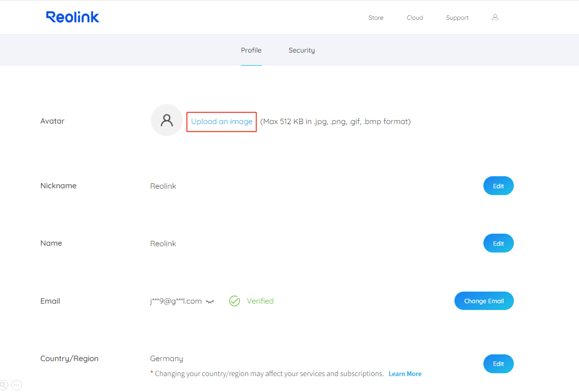Screen dimensions: 579x392
Task: Edit the Country/Region setting
Action: (x=498, y=364)
